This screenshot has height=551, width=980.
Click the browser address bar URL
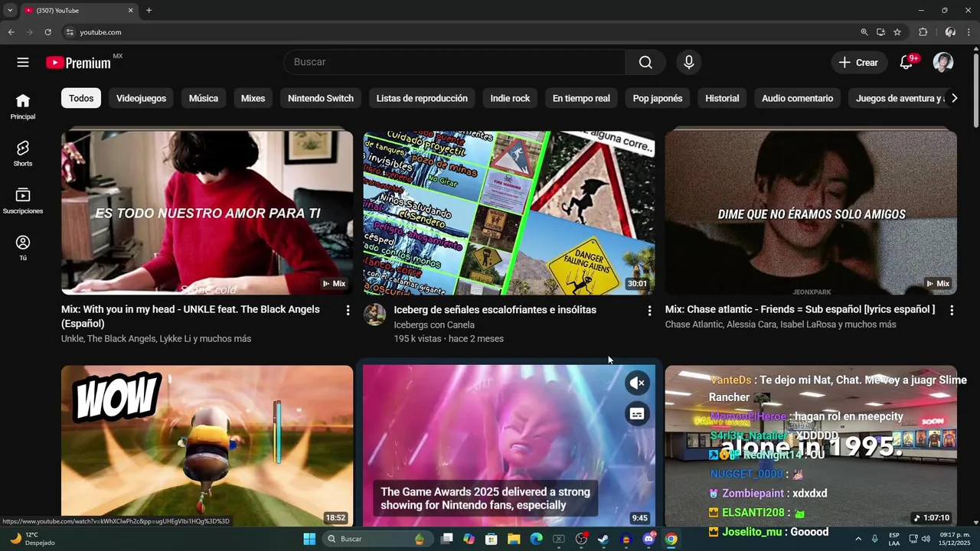[x=100, y=32]
